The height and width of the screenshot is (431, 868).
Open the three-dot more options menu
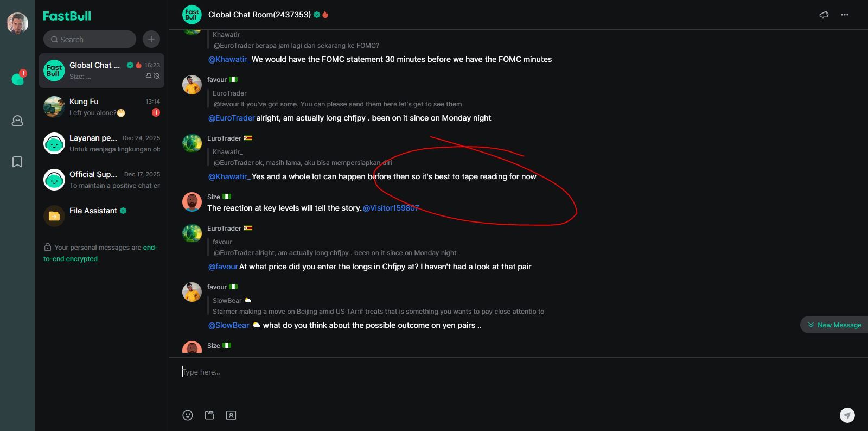click(x=845, y=15)
